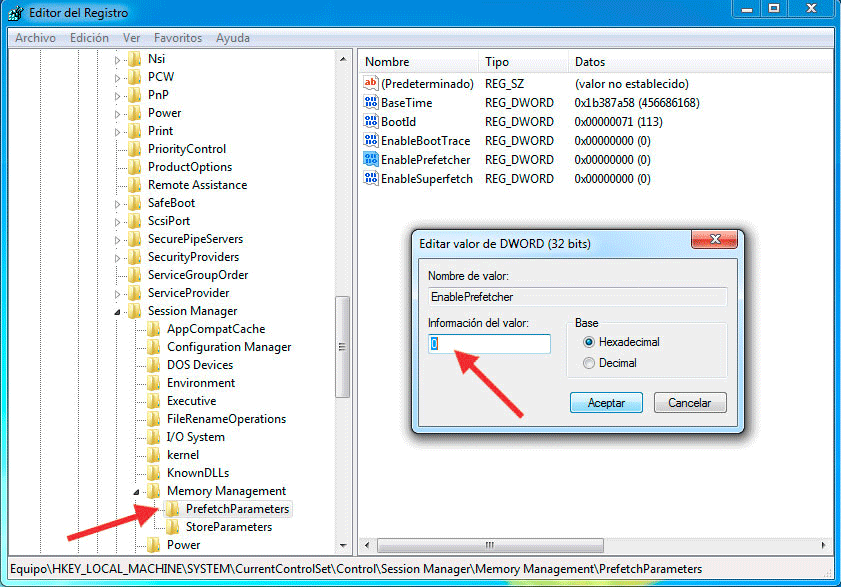Viewport: 841px width, 587px height.
Task: Click the Print folder icon
Action: (x=135, y=130)
